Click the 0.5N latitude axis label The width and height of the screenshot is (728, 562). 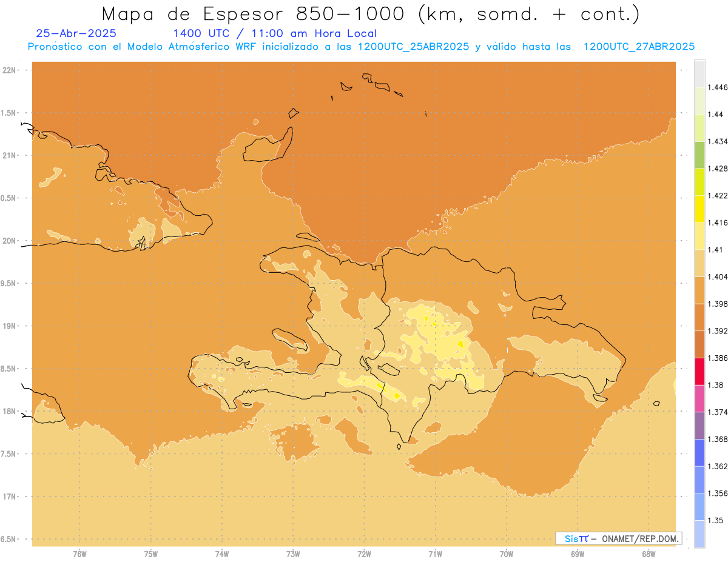[x=9, y=198]
